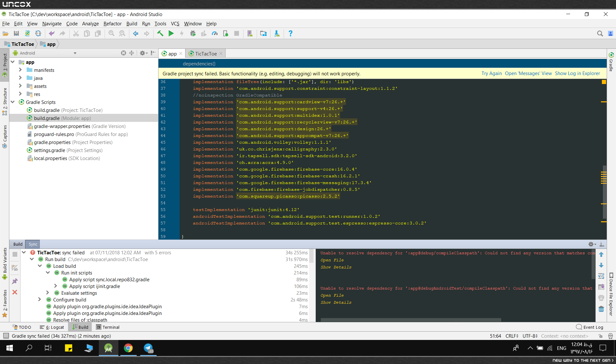The image size is (616, 364).
Task: Click Show Log in Explorer link
Action: pos(577,73)
